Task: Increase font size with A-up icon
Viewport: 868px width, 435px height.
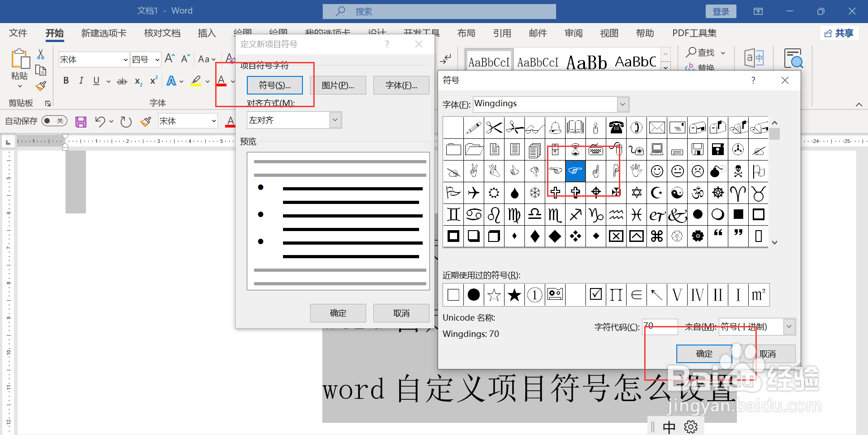Action: point(170,59)
